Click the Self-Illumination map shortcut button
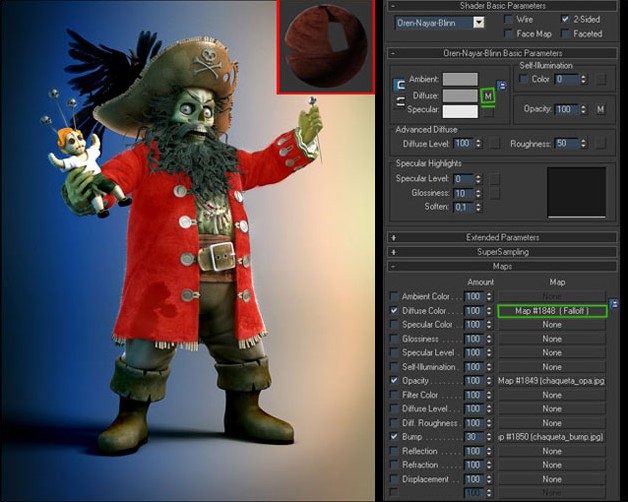The width and height of the screenshot is (628, 502). click(600, 79)
